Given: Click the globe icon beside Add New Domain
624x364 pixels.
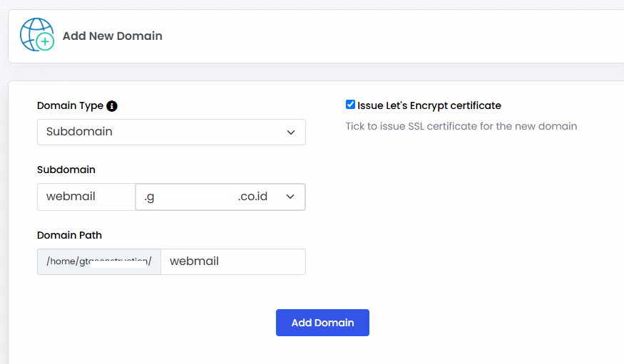Looking at the screenshot, I should [37, 35].
